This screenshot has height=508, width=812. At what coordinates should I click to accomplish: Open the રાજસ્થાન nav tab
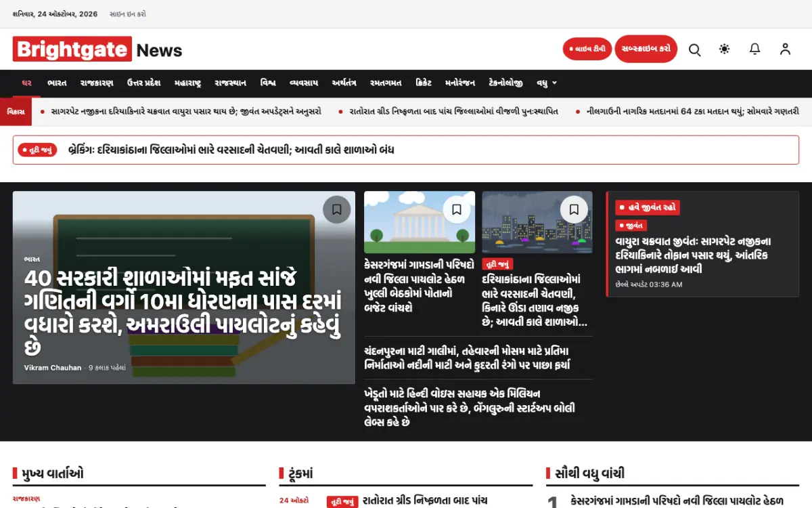[231, 83]
